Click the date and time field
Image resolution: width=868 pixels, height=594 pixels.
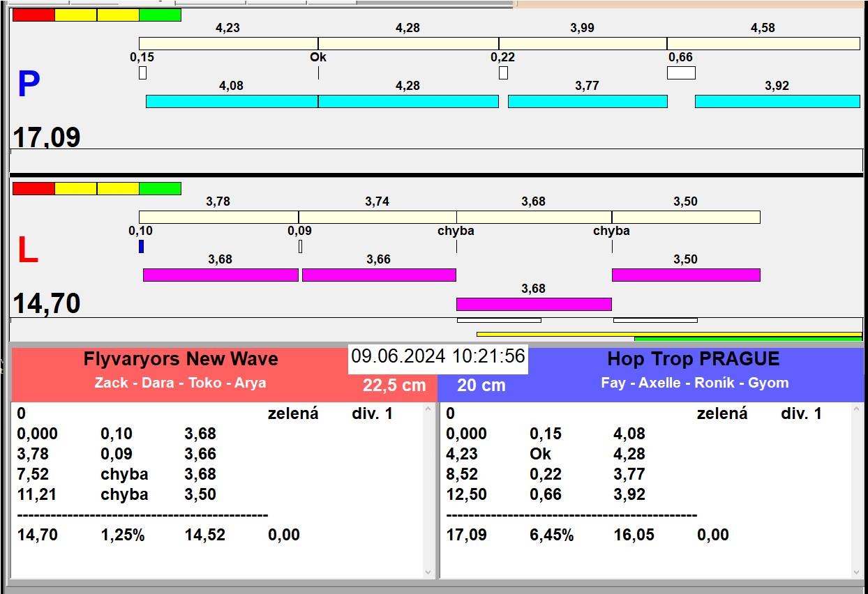[x=437, y=356]
